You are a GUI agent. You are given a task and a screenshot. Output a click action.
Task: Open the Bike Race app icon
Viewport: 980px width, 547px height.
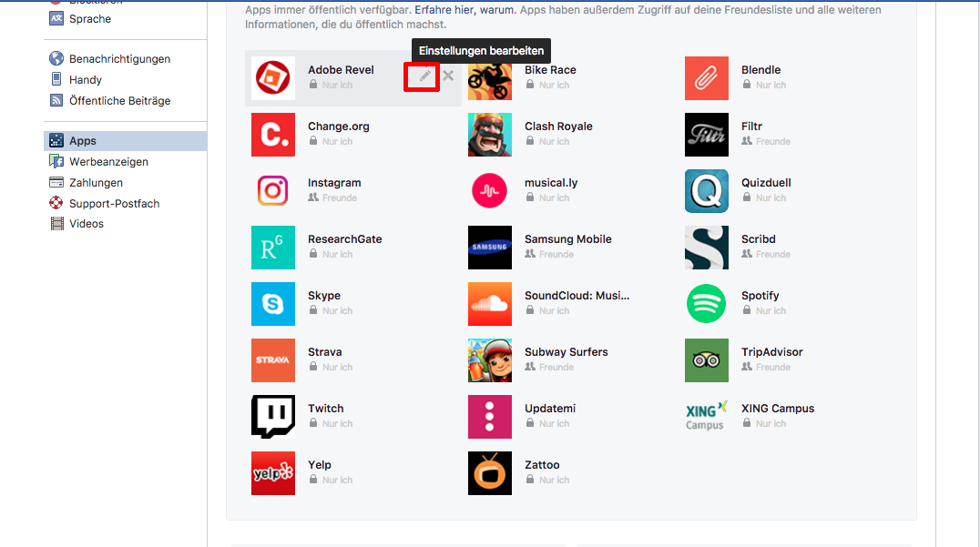(x=490, y=78)
